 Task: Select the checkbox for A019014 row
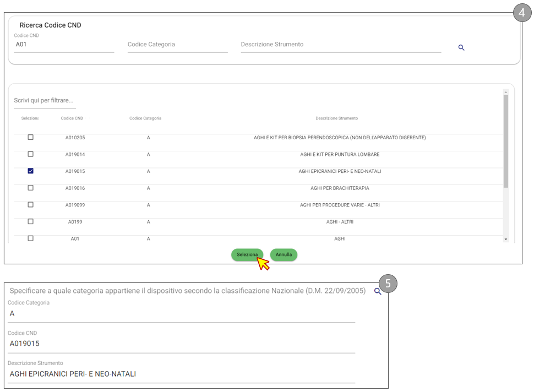30,154
